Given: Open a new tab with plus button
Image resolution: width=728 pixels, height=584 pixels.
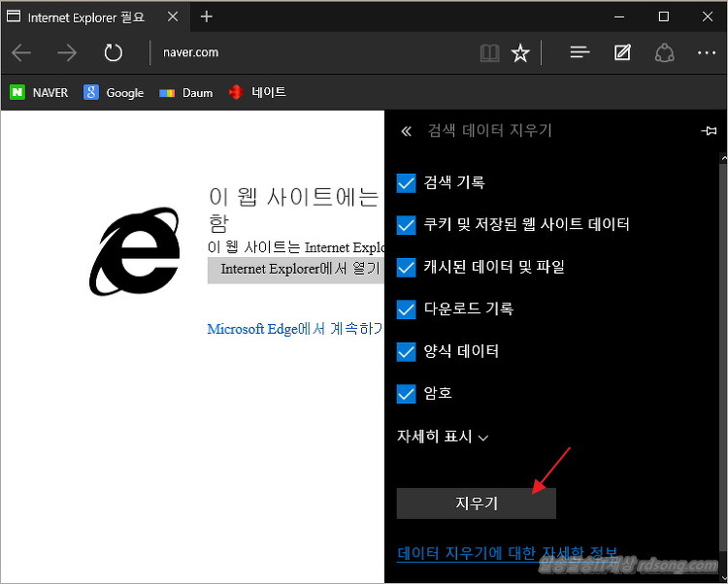Looking at the screenshot, I should (207, 17).
